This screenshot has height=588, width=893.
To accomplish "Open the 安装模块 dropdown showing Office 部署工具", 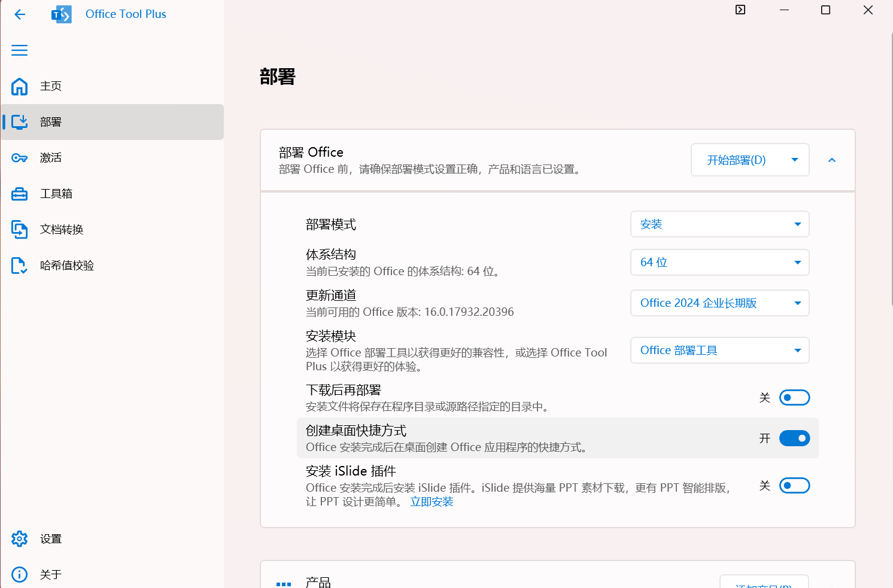I will (x=720, y=351).
